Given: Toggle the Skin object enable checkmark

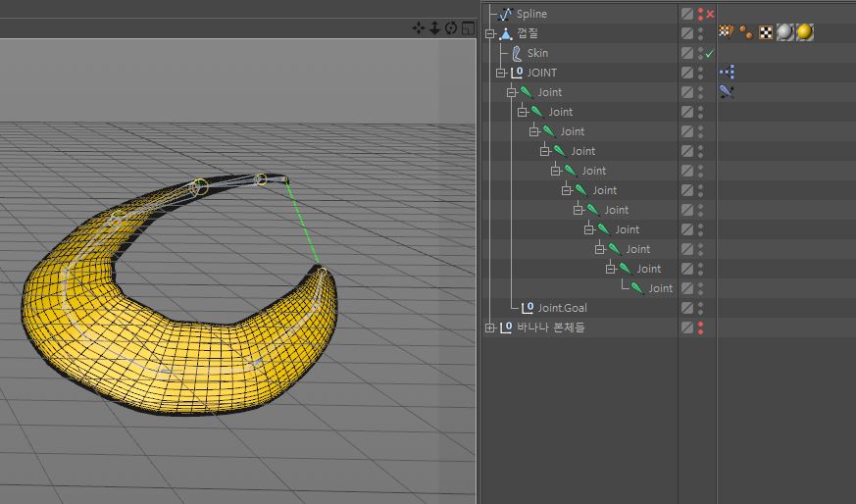Looking at the screenshot, I should (709, 53).
